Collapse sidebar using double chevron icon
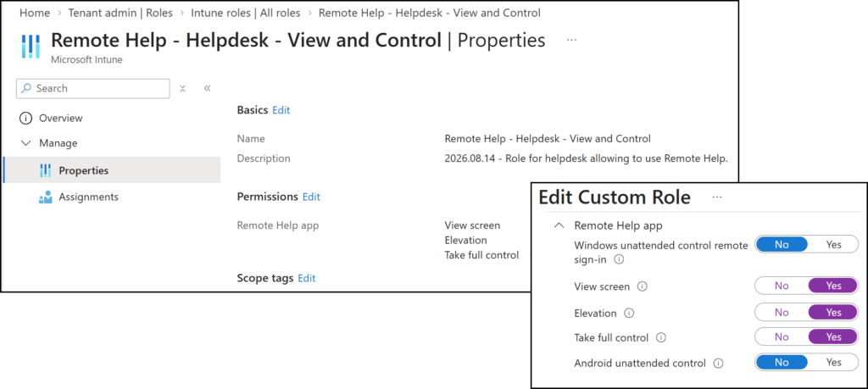 tap(207, 88)
